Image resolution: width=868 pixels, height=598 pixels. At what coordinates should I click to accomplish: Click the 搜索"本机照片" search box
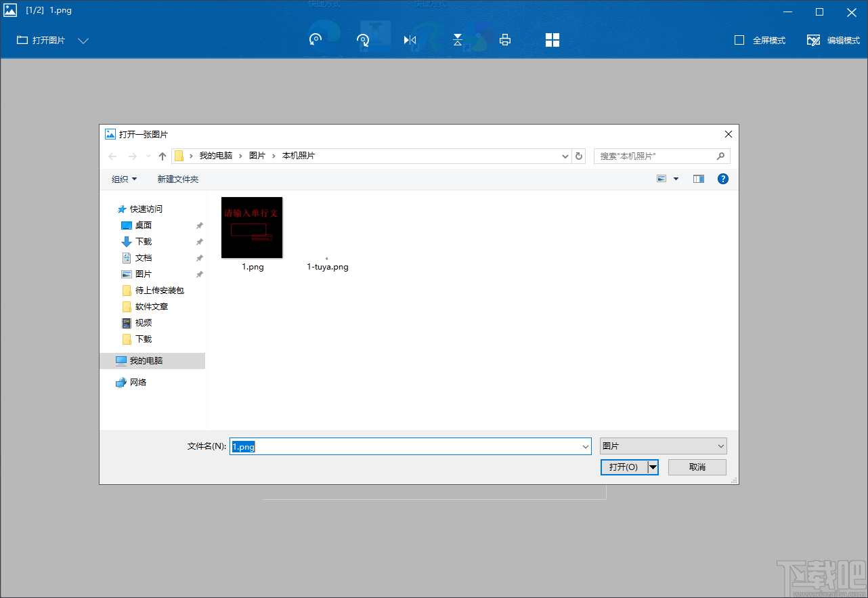661,156
